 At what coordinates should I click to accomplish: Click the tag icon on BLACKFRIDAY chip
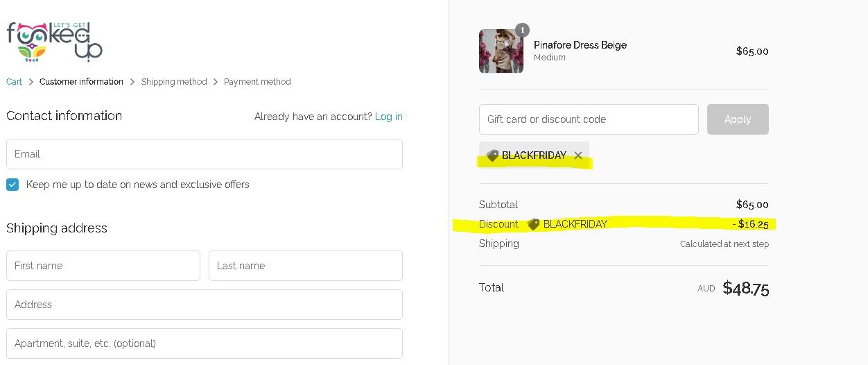[492, 155]
